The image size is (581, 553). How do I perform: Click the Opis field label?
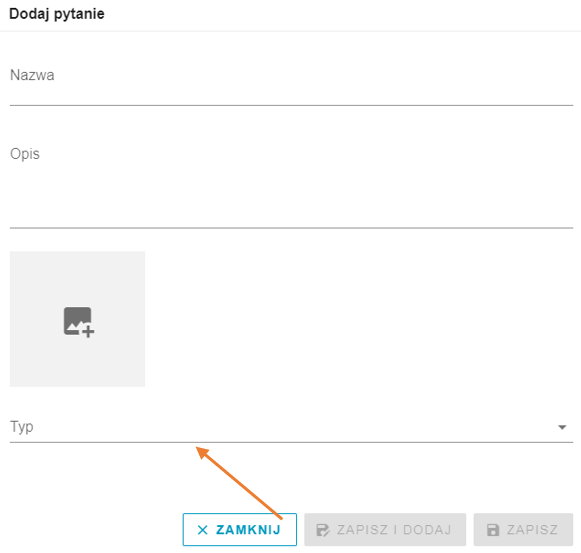25,154
